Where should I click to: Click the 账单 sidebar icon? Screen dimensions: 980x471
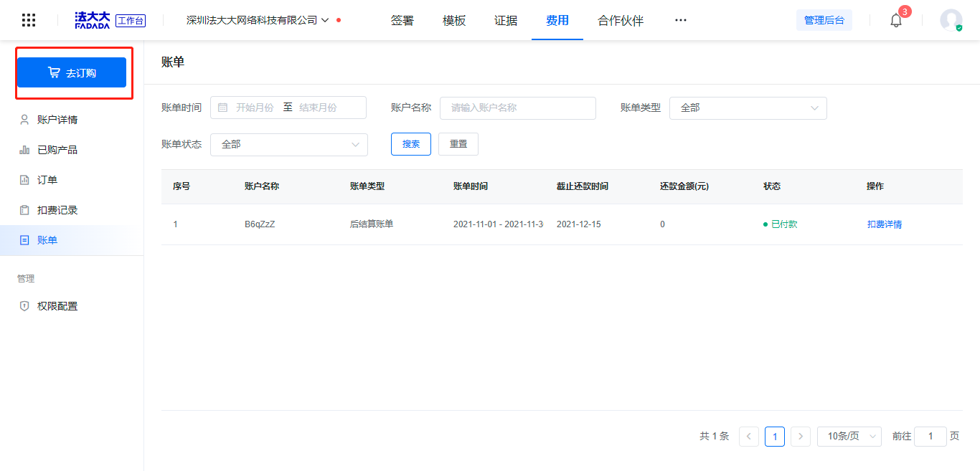24,240
